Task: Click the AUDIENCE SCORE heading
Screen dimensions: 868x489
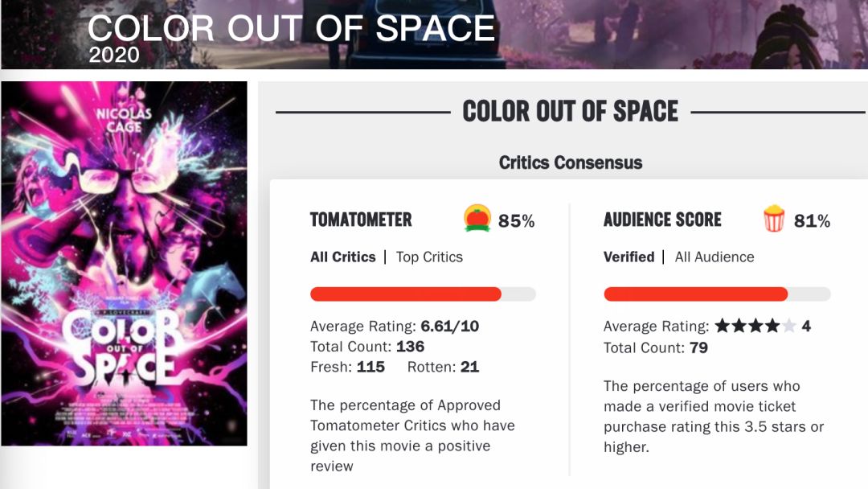Action: click(662, 220)
